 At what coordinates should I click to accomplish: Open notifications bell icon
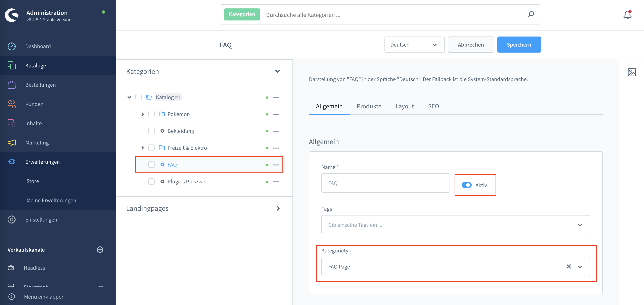[x=627, y=14]
